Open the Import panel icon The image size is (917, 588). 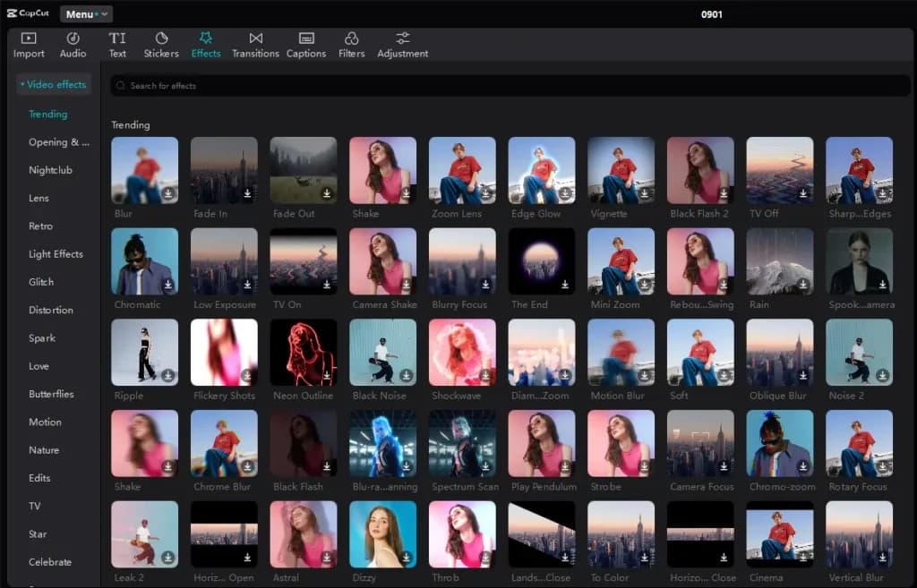click(29, 38)
